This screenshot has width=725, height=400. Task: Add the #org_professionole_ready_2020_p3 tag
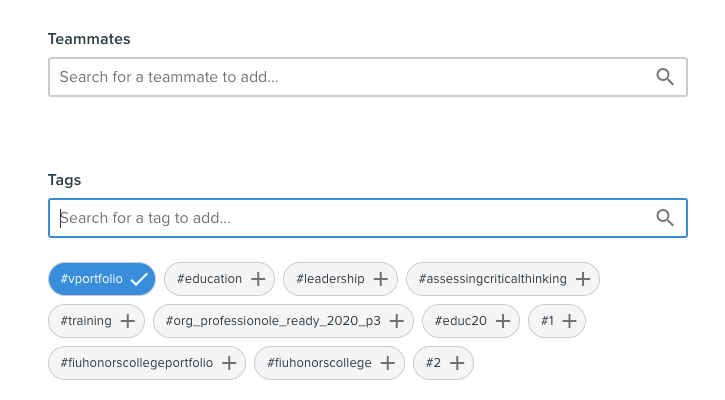coord(283,321)
